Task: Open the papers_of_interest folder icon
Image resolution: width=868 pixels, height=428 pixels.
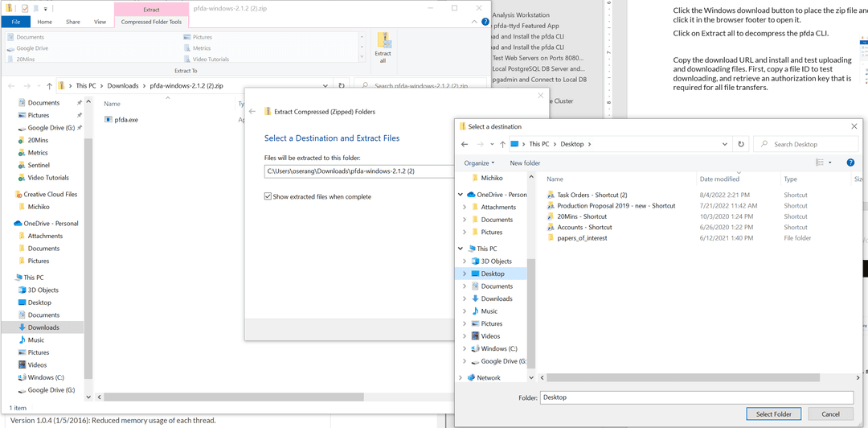Action: [551, 238]
